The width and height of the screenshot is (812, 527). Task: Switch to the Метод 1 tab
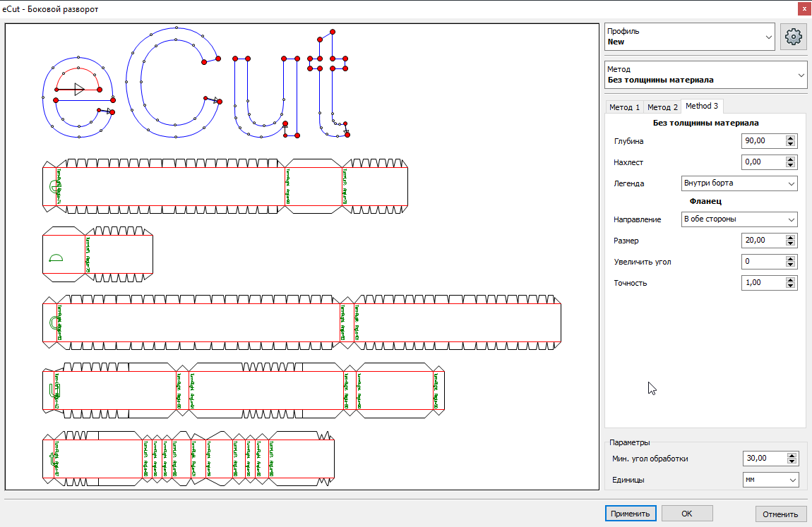[x=625, y=107]
